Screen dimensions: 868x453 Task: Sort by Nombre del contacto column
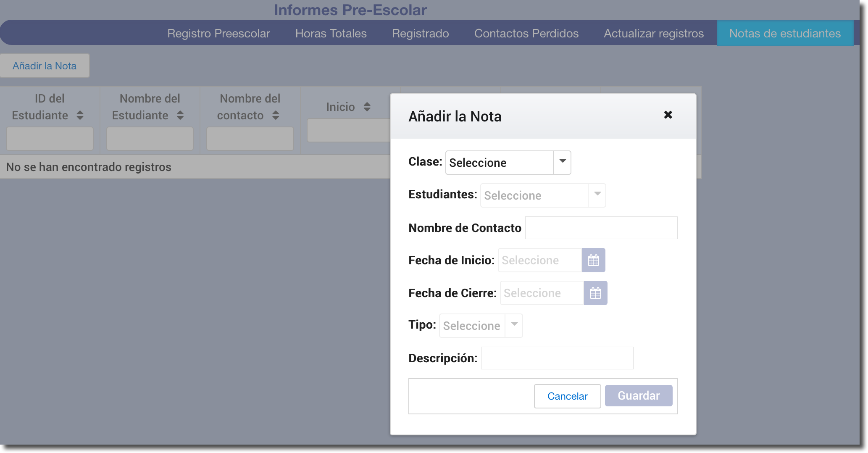[x=276, y=116]
